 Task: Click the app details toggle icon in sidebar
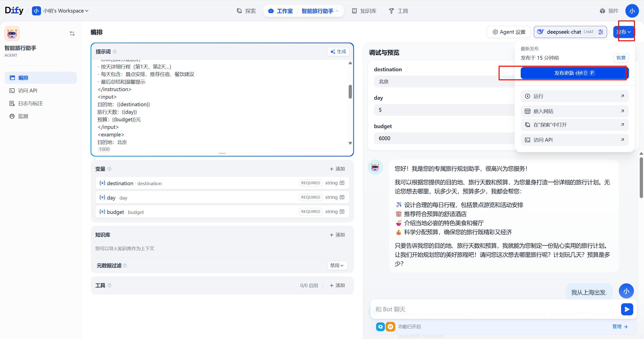(x=72, y=33)
